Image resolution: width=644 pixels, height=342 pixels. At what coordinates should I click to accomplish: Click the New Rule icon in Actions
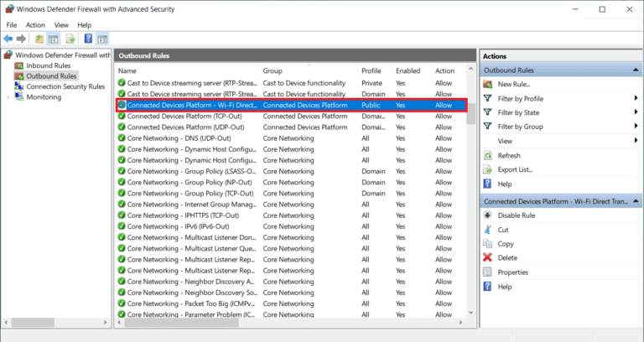[x=488, y=84]
